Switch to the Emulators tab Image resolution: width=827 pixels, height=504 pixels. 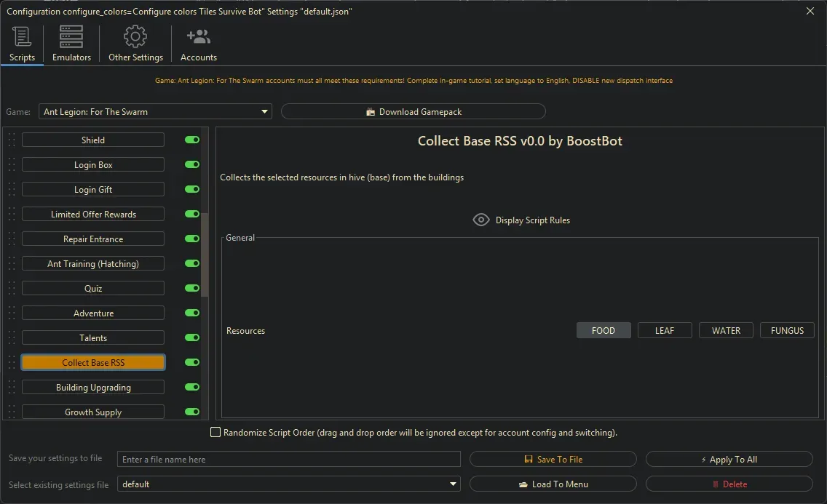(x=71, y=44)
